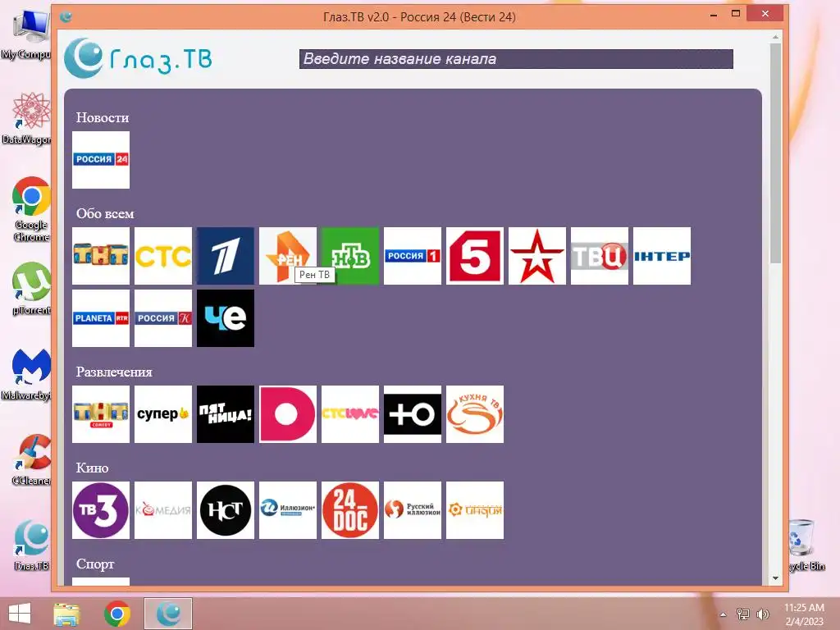Select the purple ТВ3 channel tile

tap(101, 510)
